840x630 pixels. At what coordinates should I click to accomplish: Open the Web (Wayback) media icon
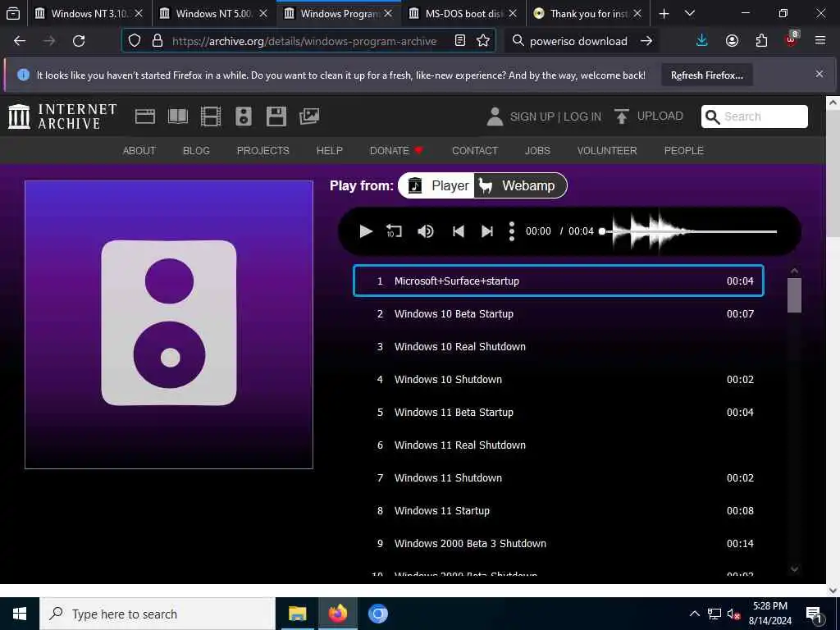[144, 116]
